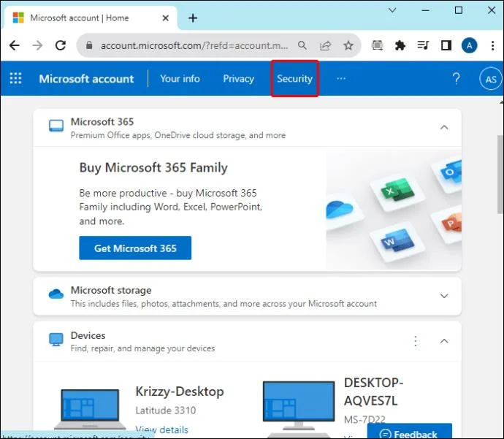Open the AS account manager avatar
This screenshot has width=504, height=439.
click(491, 79)
